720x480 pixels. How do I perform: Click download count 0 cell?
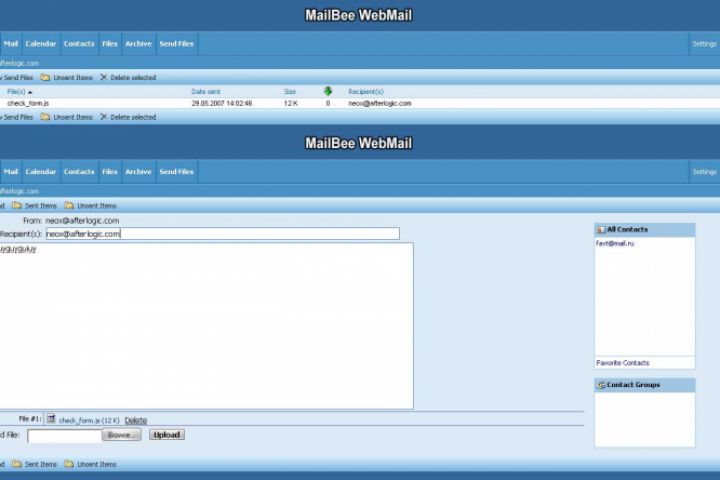tap(328, 103)
